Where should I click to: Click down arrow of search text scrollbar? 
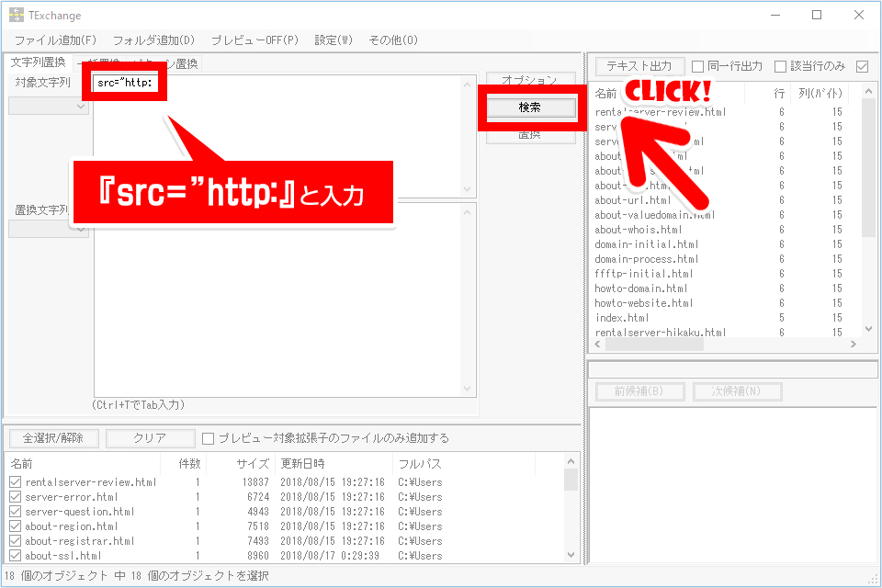[467, 189]
